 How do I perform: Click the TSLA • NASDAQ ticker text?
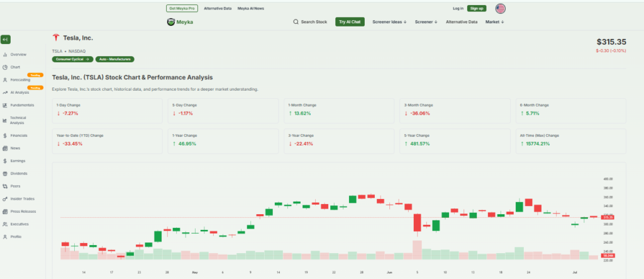pyautogui.click(x=69, y=52)
